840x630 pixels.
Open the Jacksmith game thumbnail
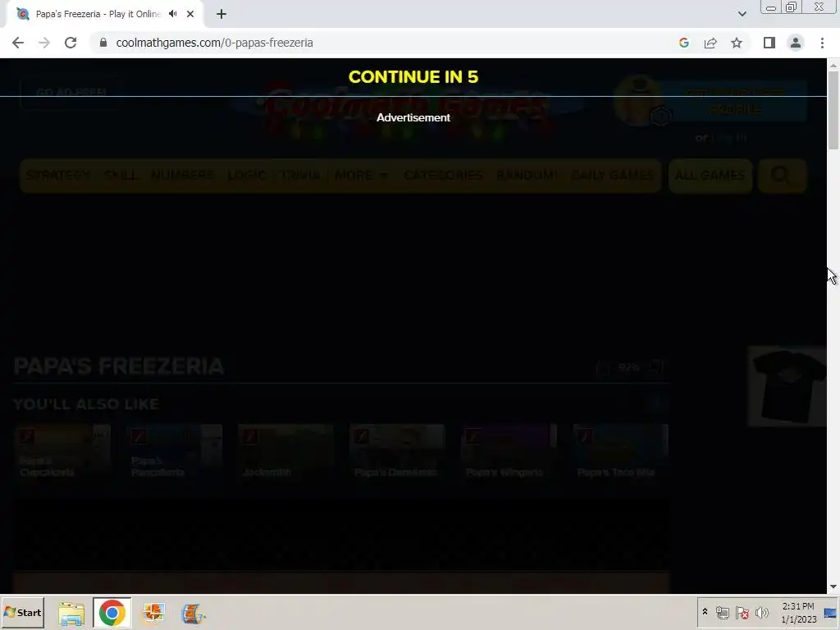point(285,453)
